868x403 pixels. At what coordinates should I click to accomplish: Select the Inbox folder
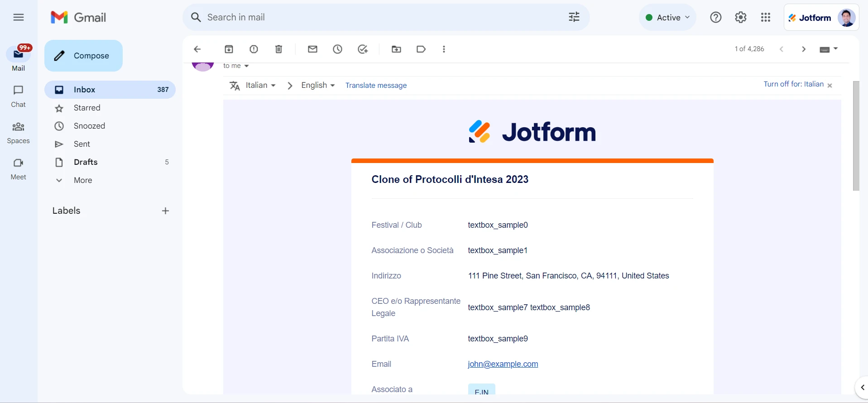(110, 90)
